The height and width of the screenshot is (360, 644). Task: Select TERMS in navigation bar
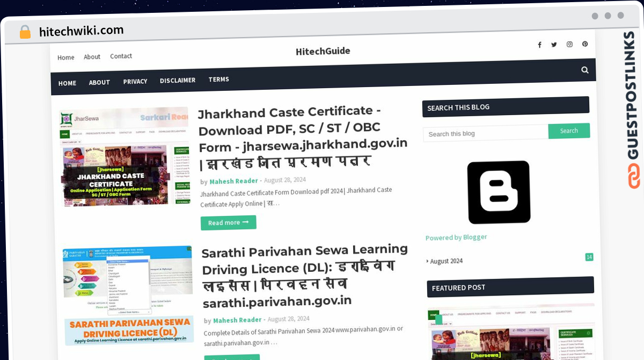pyautogui.click(x=219, y=79)
